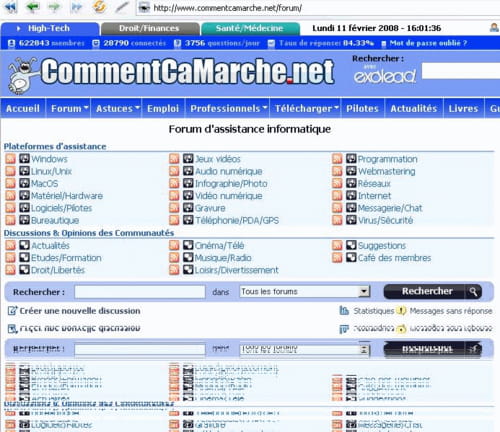Click the forum icon next to Actualités discussion
This screenshot has width=500, height=432.
pos(24,245)
